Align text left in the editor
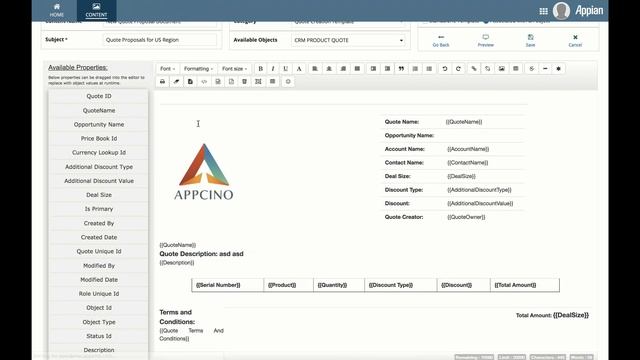Viewport: 640px width, 360px height. tap(315, 69)
